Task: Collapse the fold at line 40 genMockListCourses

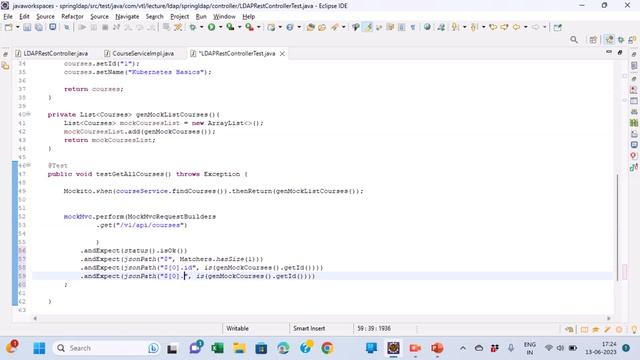Action: point(29,114)
